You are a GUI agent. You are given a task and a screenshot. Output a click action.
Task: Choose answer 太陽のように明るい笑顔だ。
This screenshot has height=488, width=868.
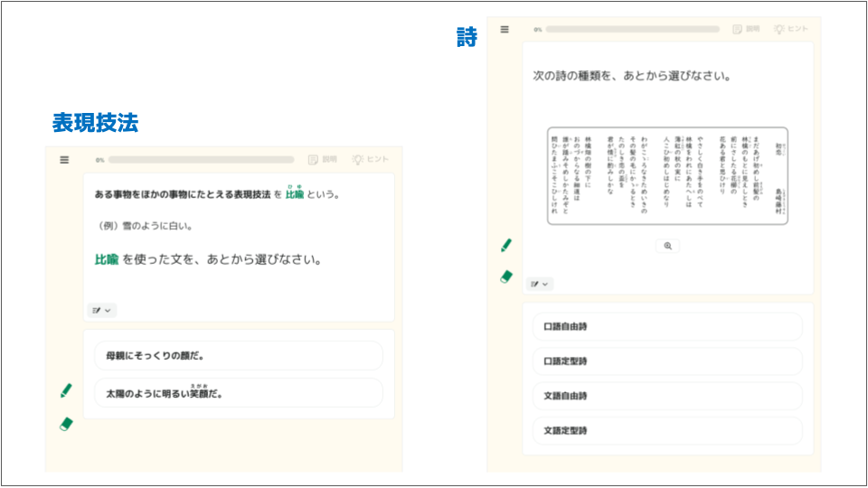238,393
